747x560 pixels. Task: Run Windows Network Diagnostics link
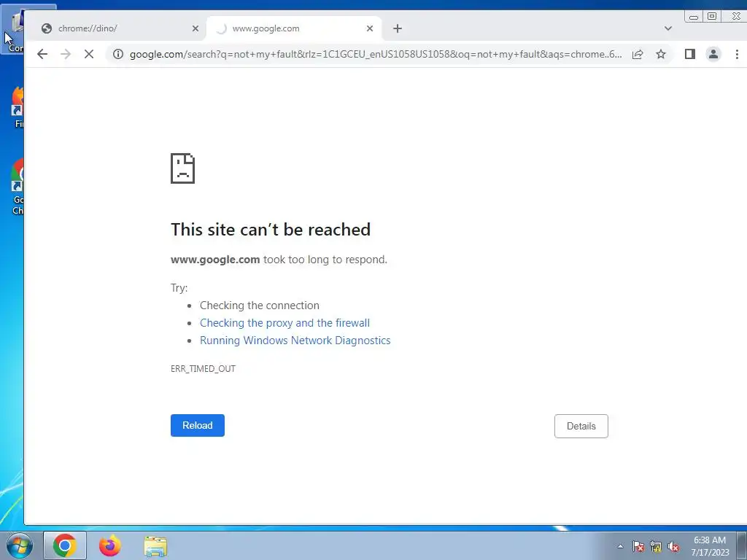click(295, 341)
